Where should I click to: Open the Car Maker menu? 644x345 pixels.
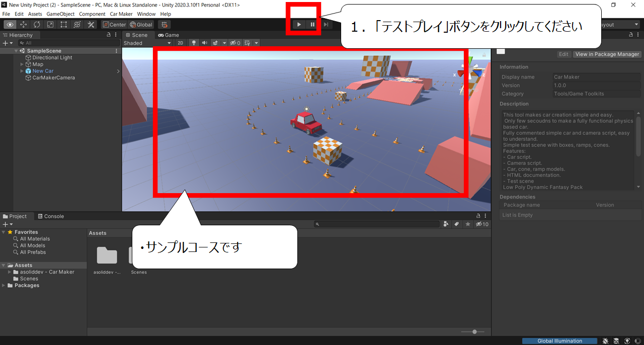[x=121, y=14]
